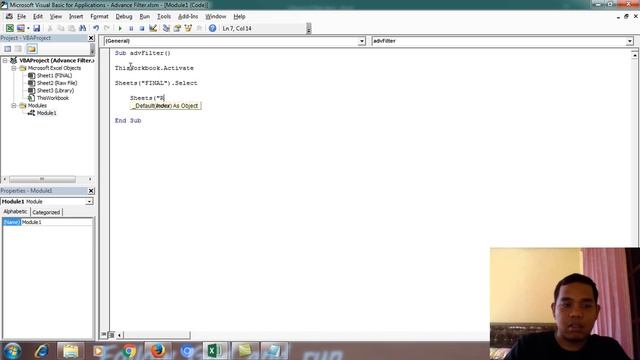The image size is (640, 360).
Task: Close the Properties panel
Action: (x=91, y=191)
